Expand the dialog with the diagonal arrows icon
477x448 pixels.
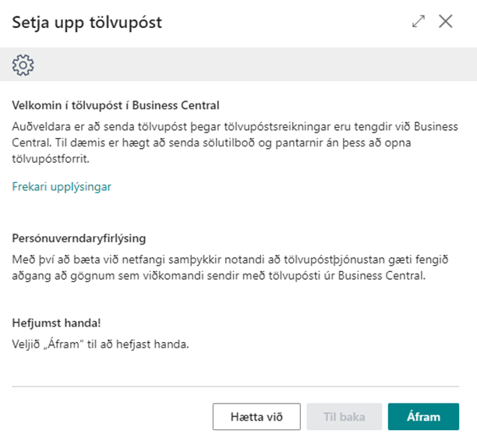(x=419, y=22)
